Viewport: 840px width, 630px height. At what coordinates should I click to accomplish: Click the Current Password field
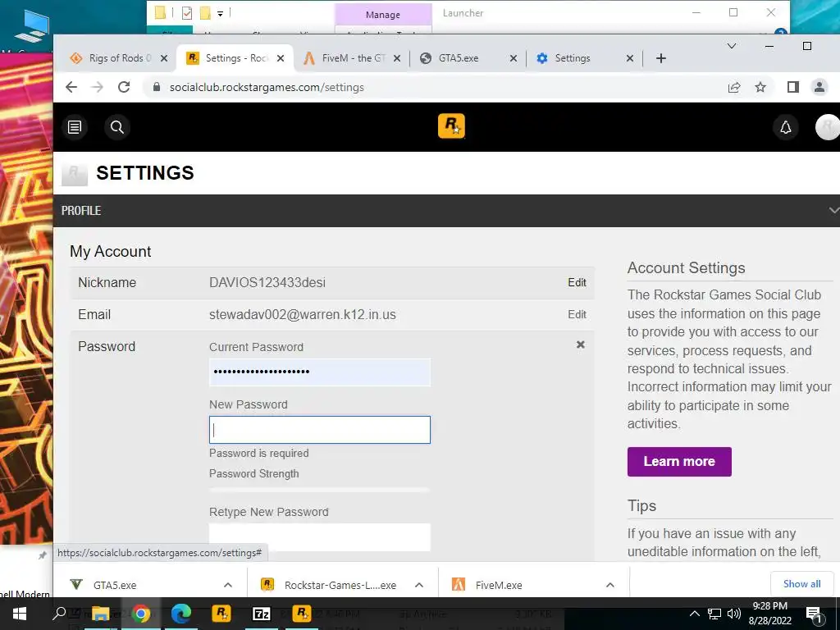[x=320, y=372]
